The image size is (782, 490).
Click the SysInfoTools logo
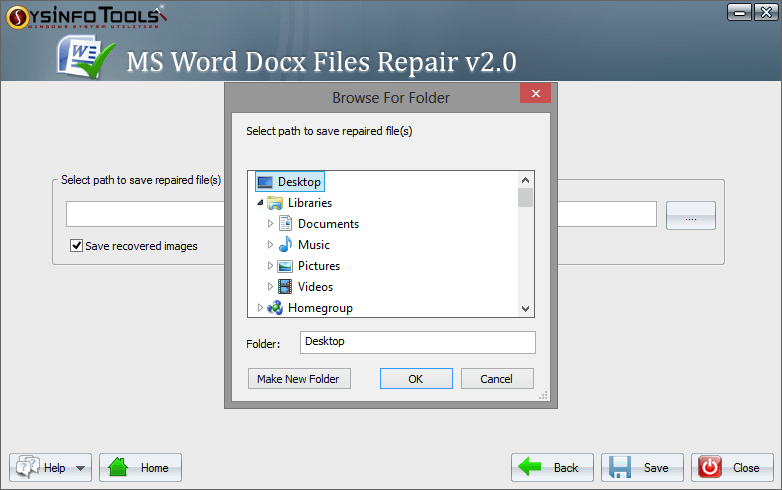click(x=86, y=17)
